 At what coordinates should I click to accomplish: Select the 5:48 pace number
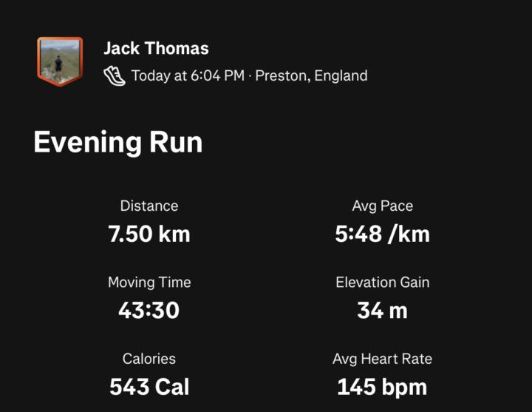pos(358,234)
